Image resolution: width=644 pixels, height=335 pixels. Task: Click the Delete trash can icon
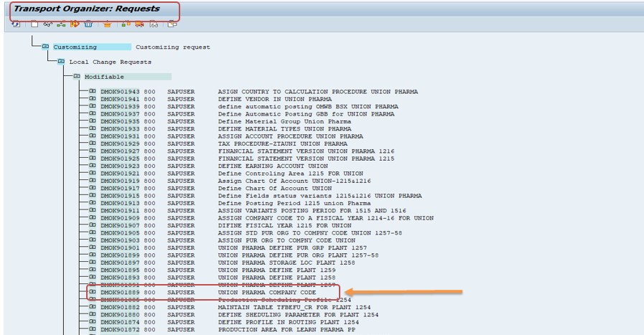click(x=88, y=24)
